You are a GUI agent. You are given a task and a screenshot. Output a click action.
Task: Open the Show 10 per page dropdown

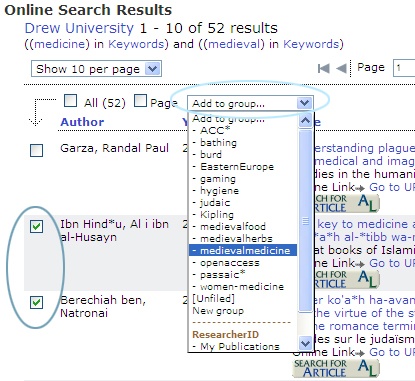coord(96,69)
